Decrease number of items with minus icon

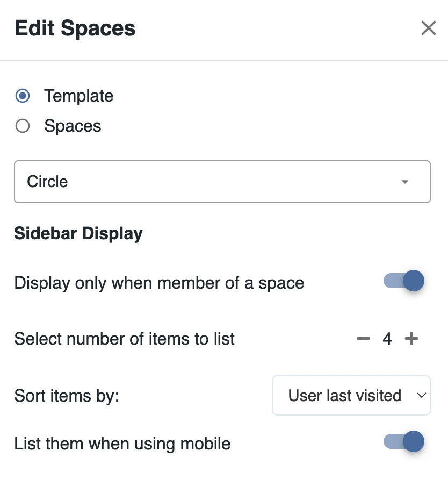click(363, 339)
